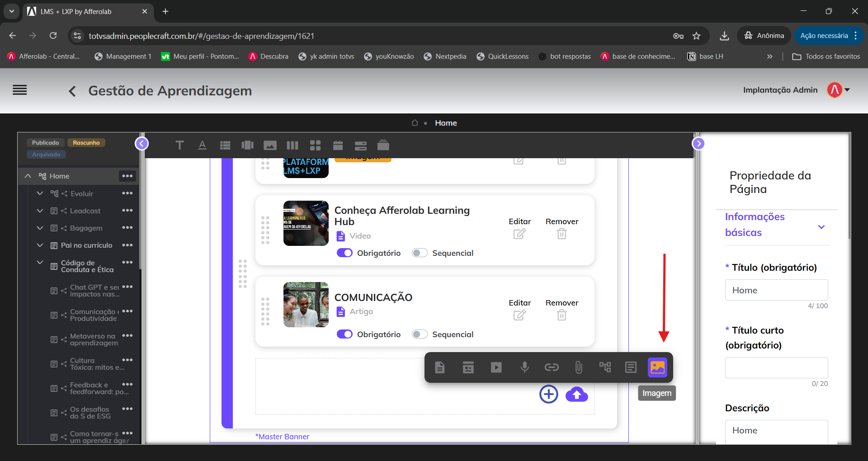Open the hamburger main menu
The image size is (868, 461).
20,90
